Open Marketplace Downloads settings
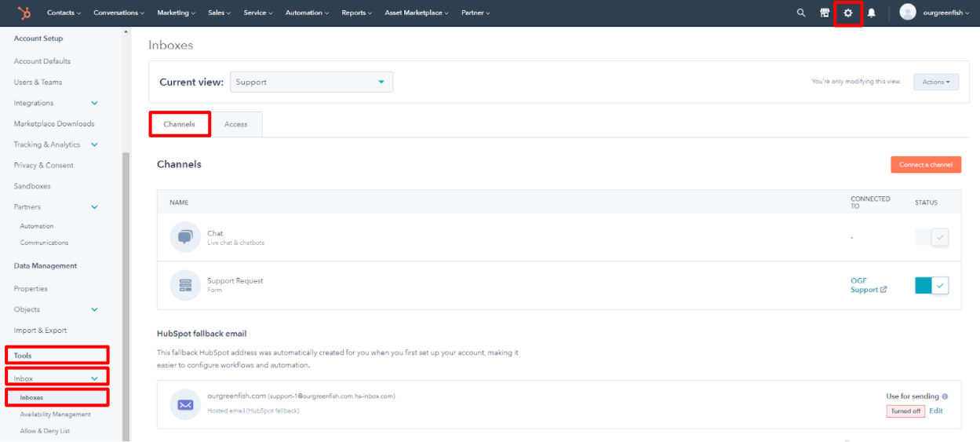This screenshot has height=442, width=980. coord(54,123)
